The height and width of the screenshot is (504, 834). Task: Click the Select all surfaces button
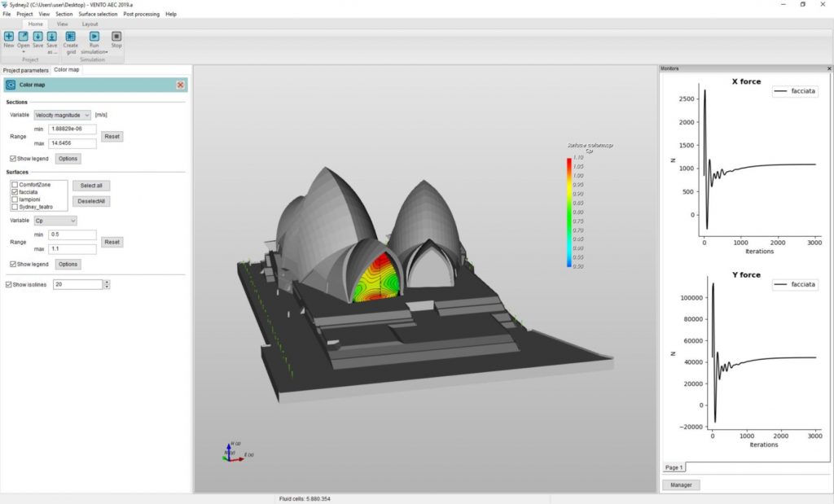click(91, 186)
